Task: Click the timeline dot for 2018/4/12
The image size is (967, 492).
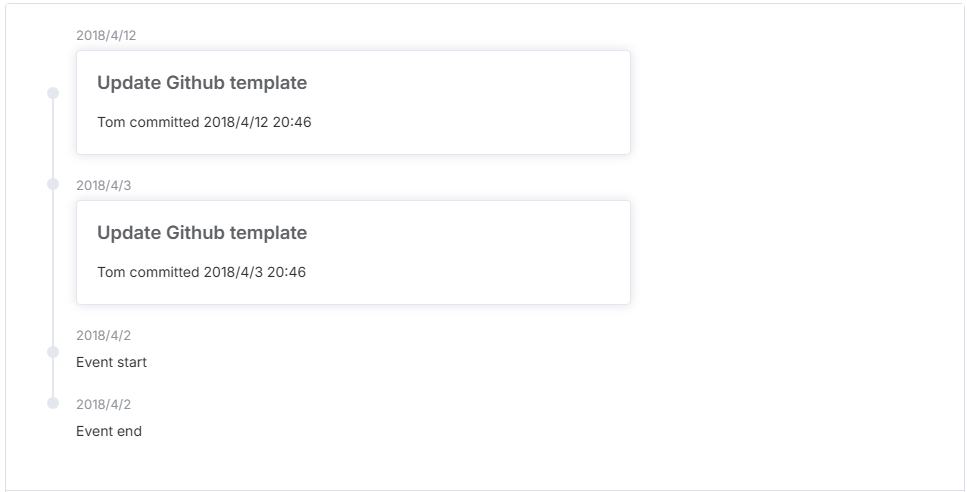Action: (x=53, y=93)
